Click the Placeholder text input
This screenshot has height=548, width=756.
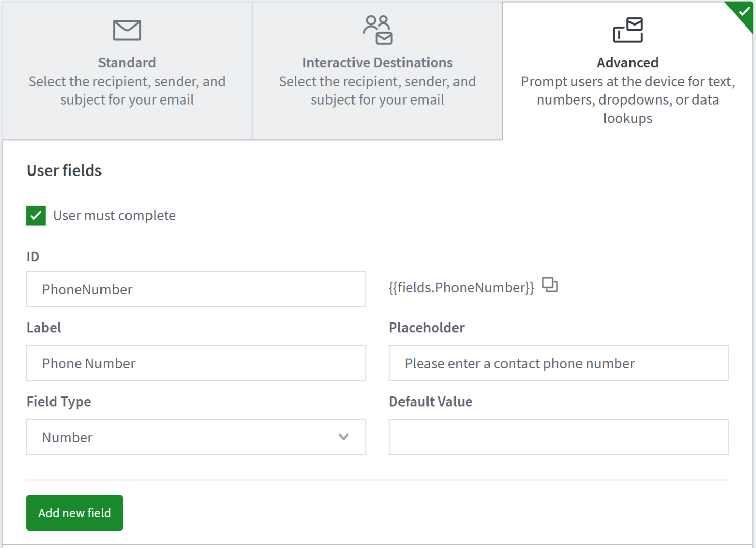(x=558, y=363)
